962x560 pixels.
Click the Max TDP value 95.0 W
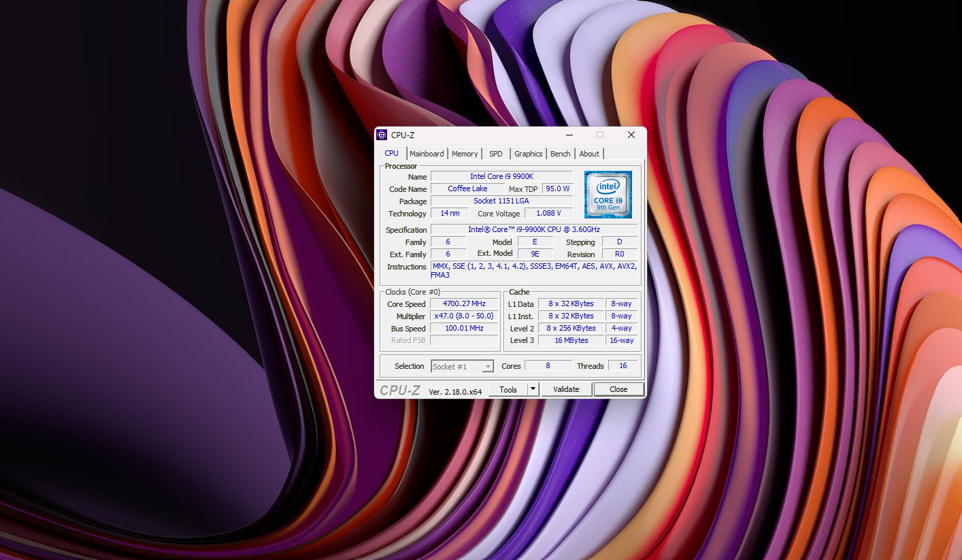pos(557,188)
